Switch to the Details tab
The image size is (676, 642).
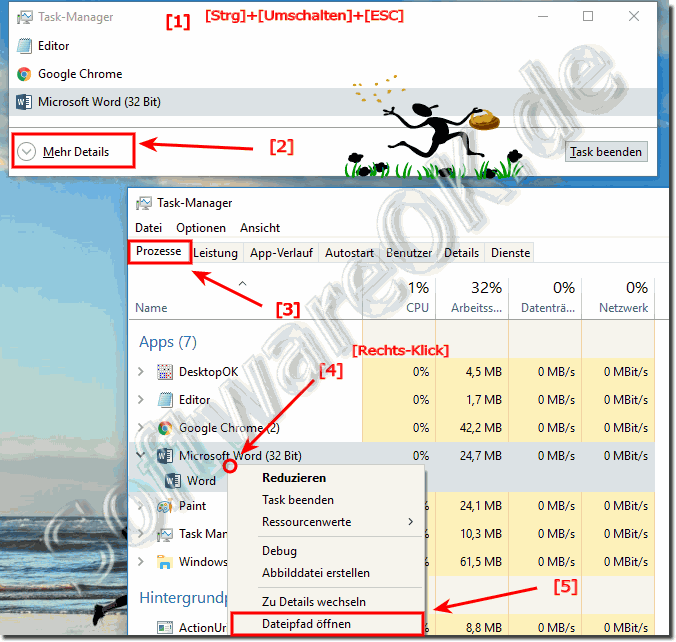click(x=462, y=253)
